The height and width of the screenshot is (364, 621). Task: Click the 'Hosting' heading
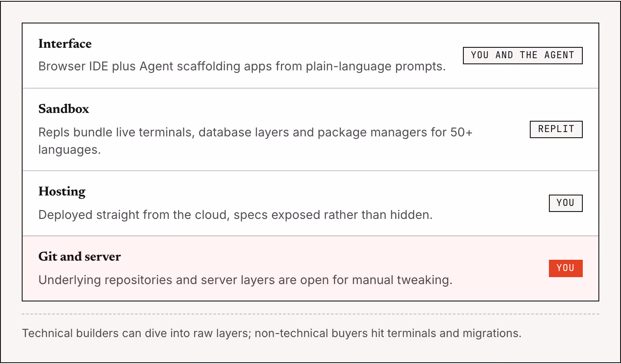(x=62, y=192)
